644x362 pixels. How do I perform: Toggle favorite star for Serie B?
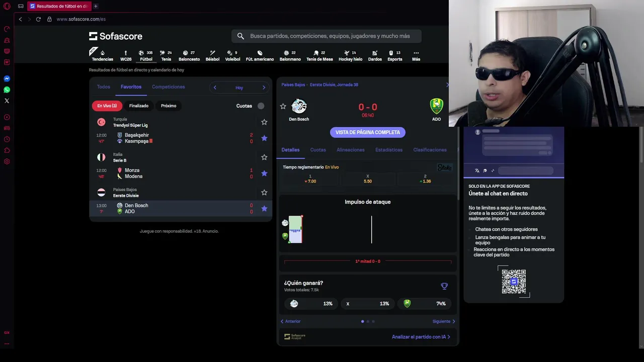point(264,157)
